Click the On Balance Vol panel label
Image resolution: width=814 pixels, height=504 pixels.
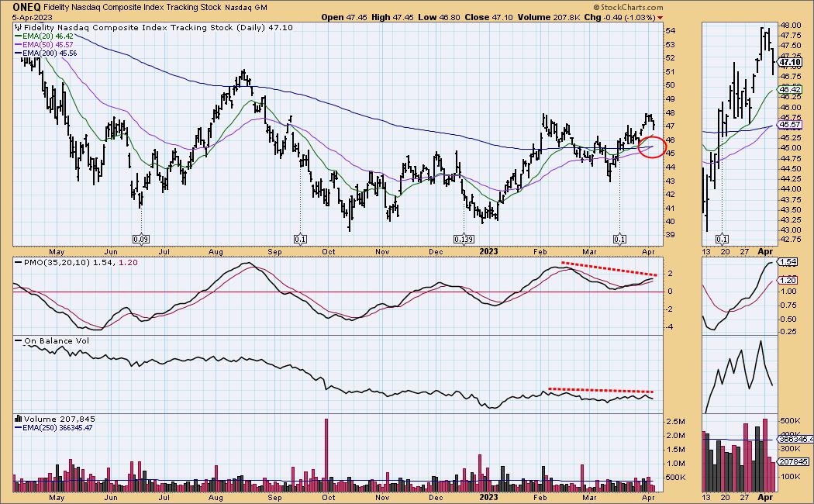(x=52, y=341)
